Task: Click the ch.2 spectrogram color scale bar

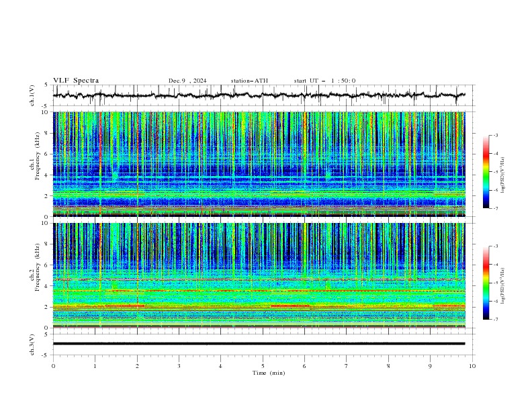Action: 486,283
